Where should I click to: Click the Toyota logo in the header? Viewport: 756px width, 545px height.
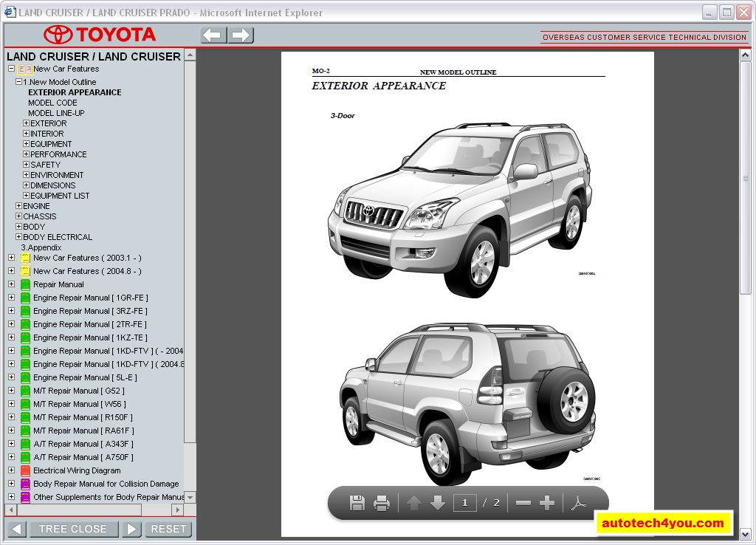[x=100, y=35]
